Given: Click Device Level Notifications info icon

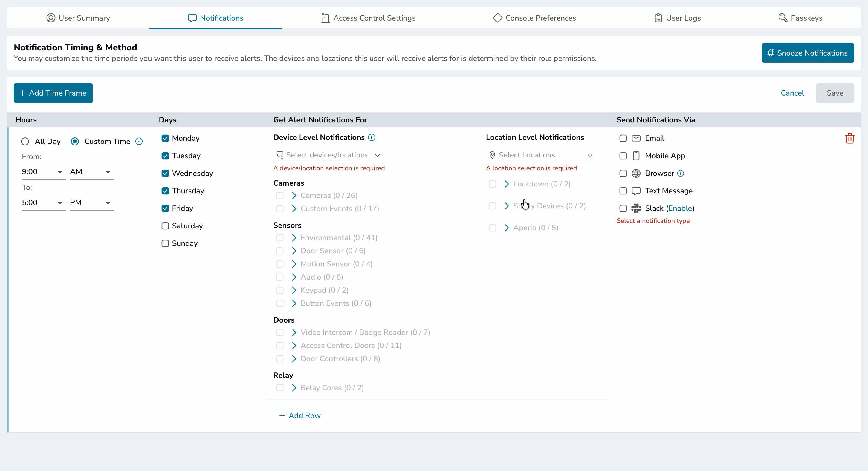Looking at the screenshot, I should click(x=371, y=137).
